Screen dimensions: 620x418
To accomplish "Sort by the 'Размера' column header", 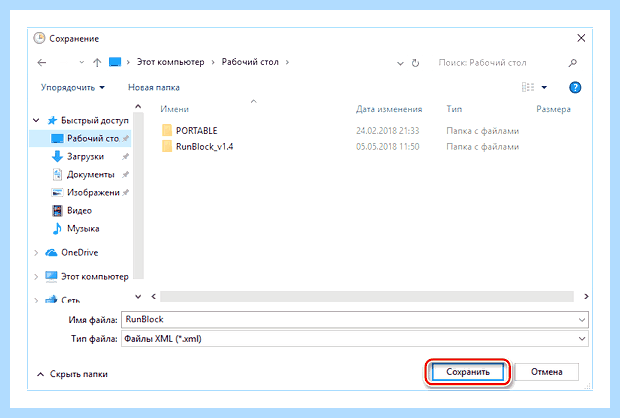I will click(553, 109).
